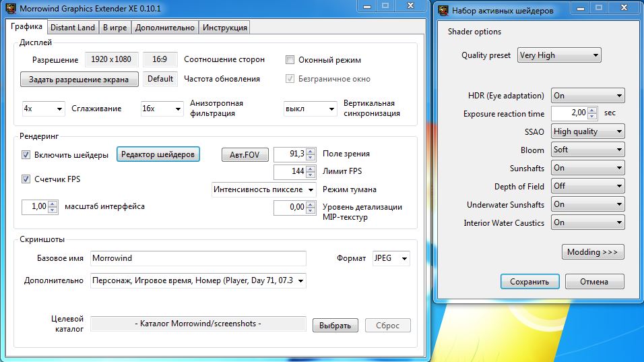Click Сохранить in shader window
This screenshot has width=644, height=362.
click(530, 282)
